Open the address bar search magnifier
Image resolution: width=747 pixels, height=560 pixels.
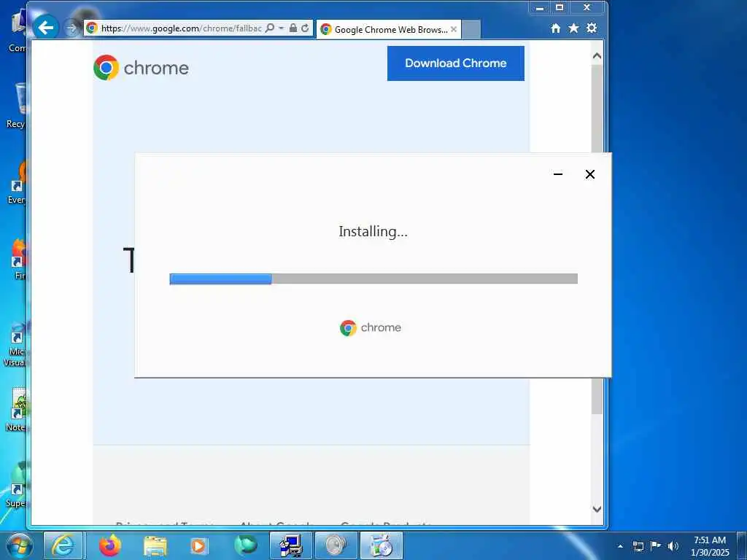click(x=270, y=28)
